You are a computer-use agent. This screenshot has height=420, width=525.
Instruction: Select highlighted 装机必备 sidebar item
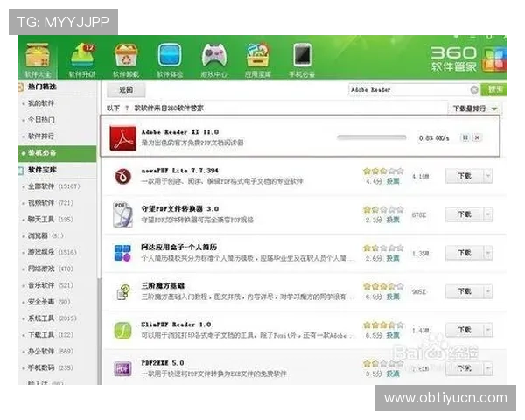(58, 154)
